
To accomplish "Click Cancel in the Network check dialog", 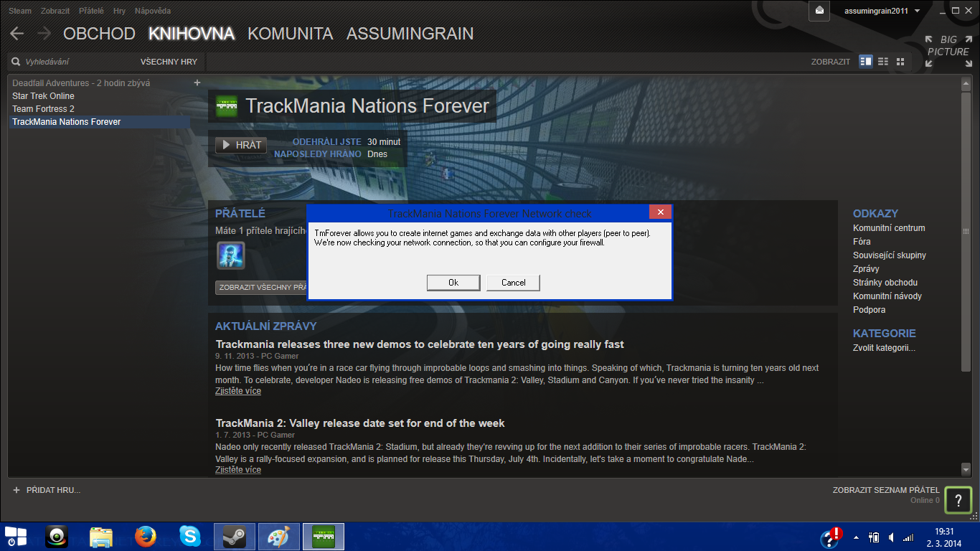I will pyautogui.click(x=513, y=283).
